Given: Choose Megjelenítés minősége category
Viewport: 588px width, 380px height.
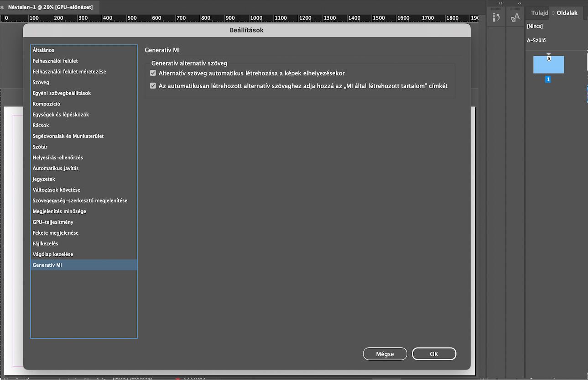Looking at the screenshot, I should (84, 211).
